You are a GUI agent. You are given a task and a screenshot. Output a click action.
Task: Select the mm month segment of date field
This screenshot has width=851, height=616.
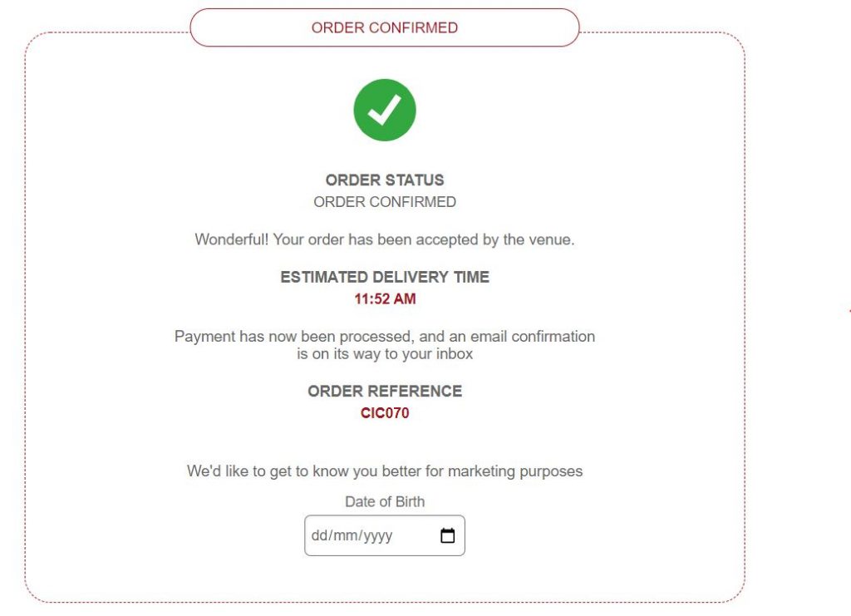(x=345, y=535)
